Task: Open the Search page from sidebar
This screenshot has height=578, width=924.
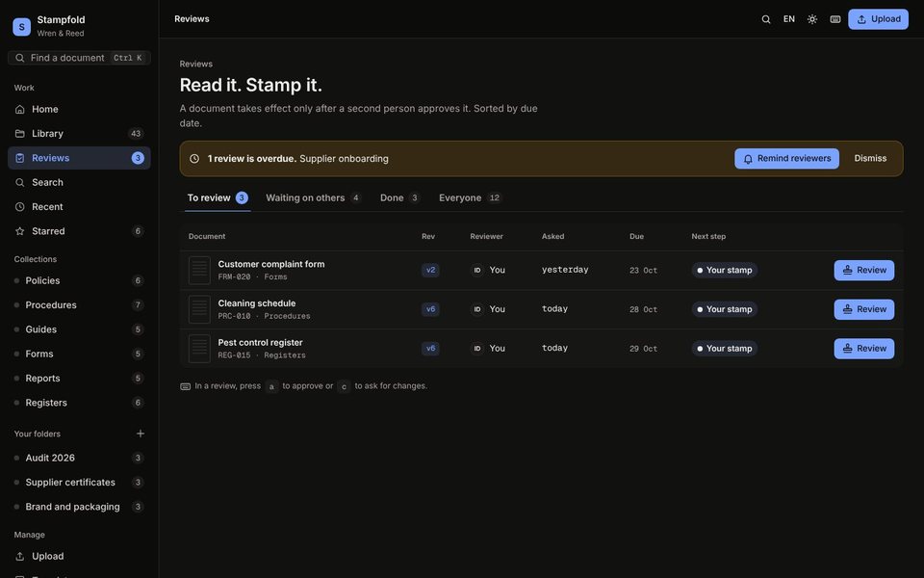Action: pos(79,182)
